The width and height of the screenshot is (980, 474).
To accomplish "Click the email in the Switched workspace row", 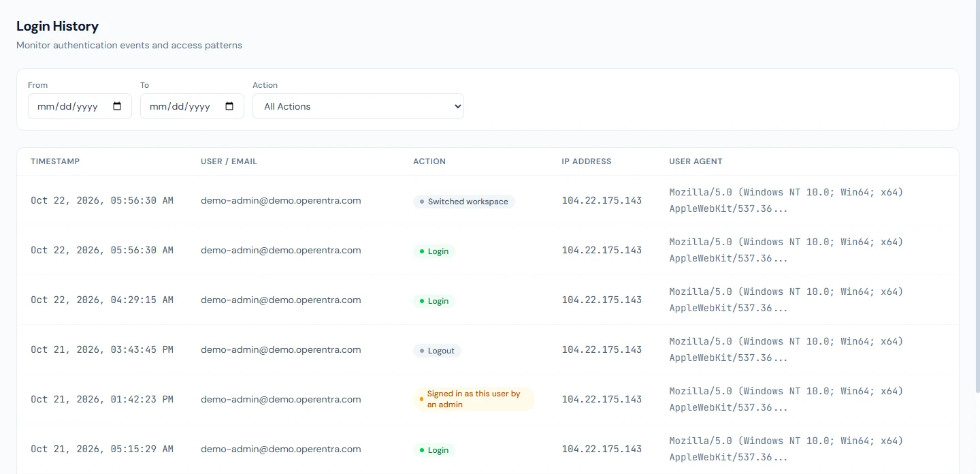I will pyautogui.click(x=281, y=200).
